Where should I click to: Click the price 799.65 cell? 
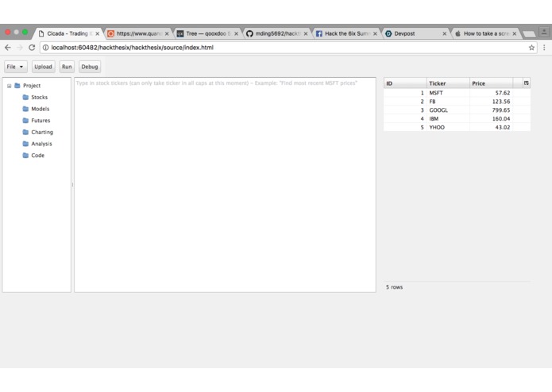(491, 110)
